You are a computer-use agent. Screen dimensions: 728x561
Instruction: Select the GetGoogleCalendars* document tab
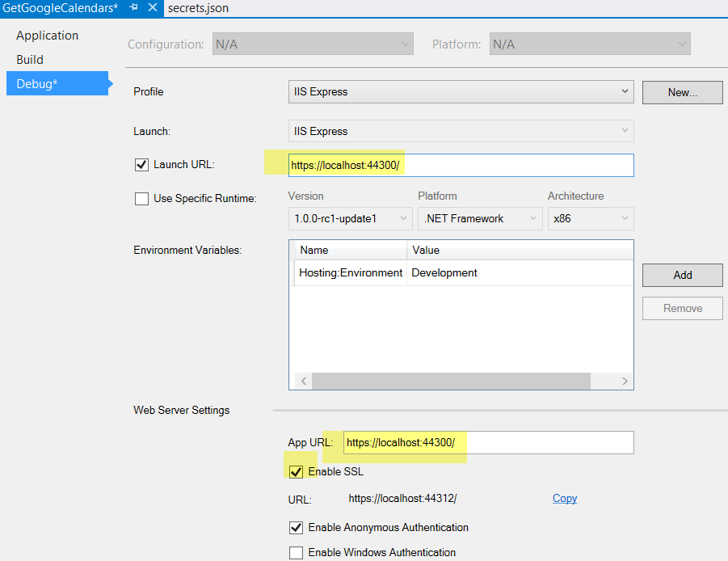coord(61,8)
